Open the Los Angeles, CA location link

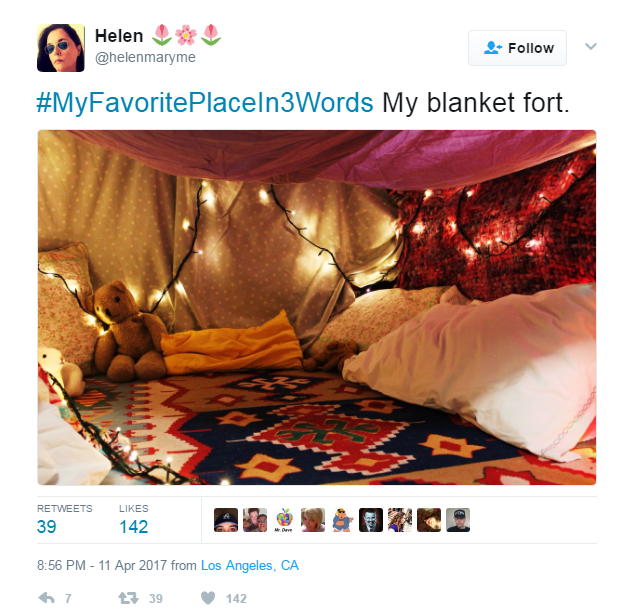[x=250, y=565]
